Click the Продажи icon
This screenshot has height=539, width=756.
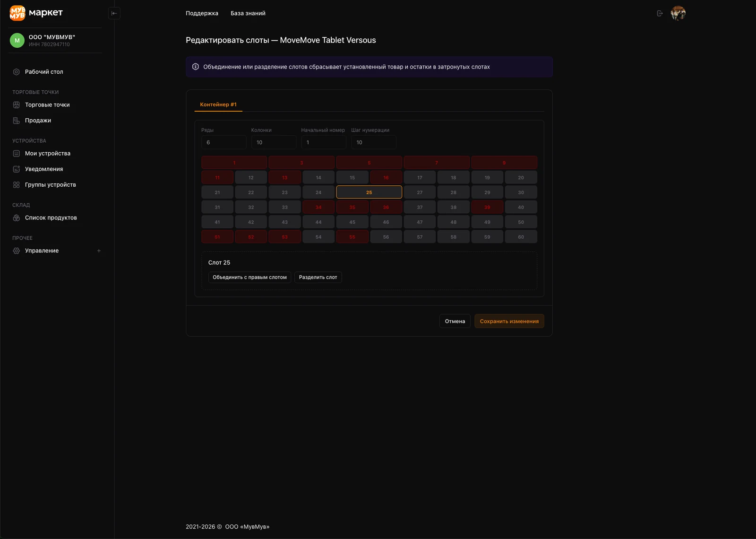click(x=17, y=121)
